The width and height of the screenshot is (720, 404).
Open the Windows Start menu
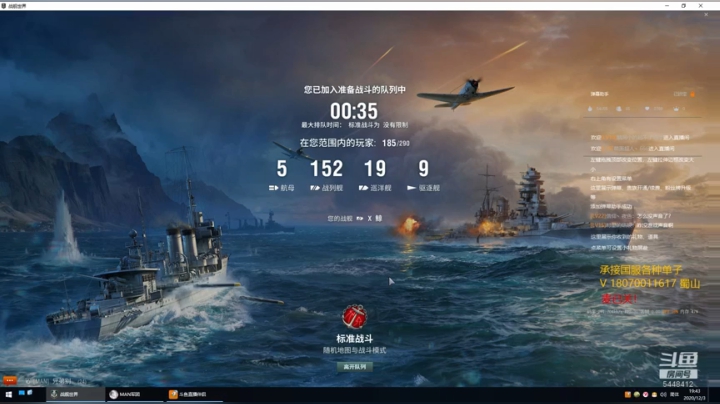[8, 394]
